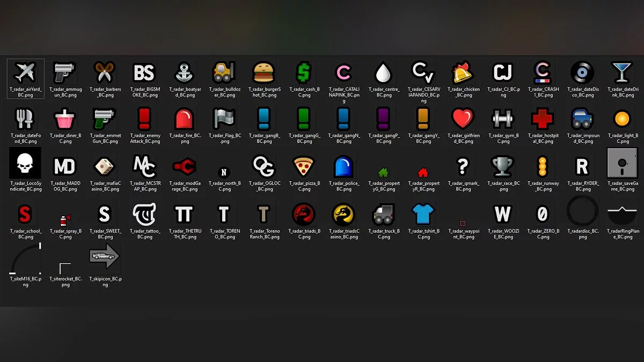644x362 pixels.
Task: Select the green dollar T_radar_cash_BC.png icon
Action: pyautogui.click(x=304, y=72)
